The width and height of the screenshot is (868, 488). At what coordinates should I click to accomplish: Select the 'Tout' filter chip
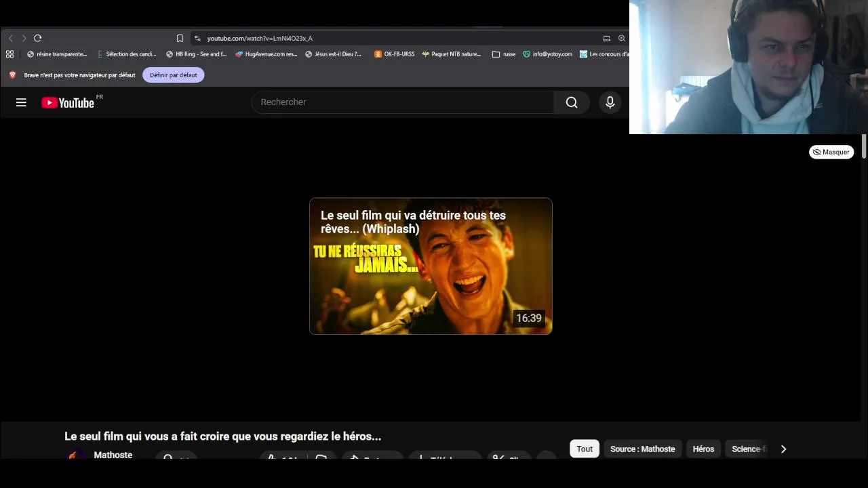pos(585,449)
